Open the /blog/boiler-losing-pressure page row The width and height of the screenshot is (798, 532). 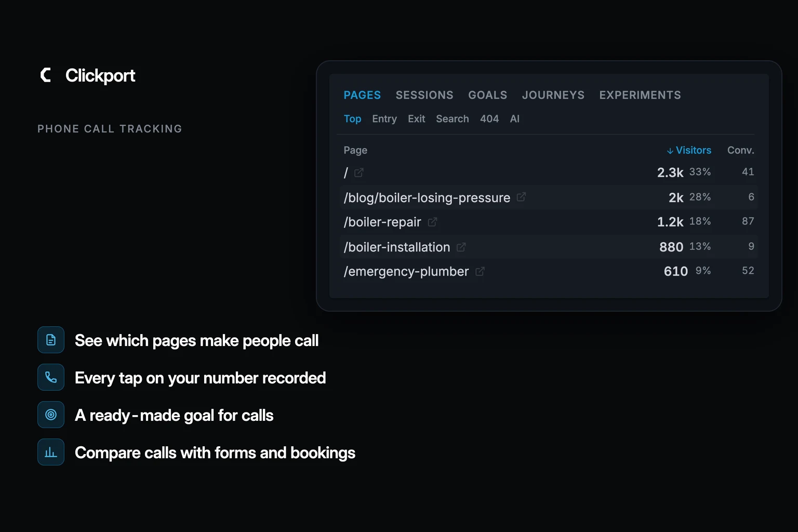click(x=549, y=197)
